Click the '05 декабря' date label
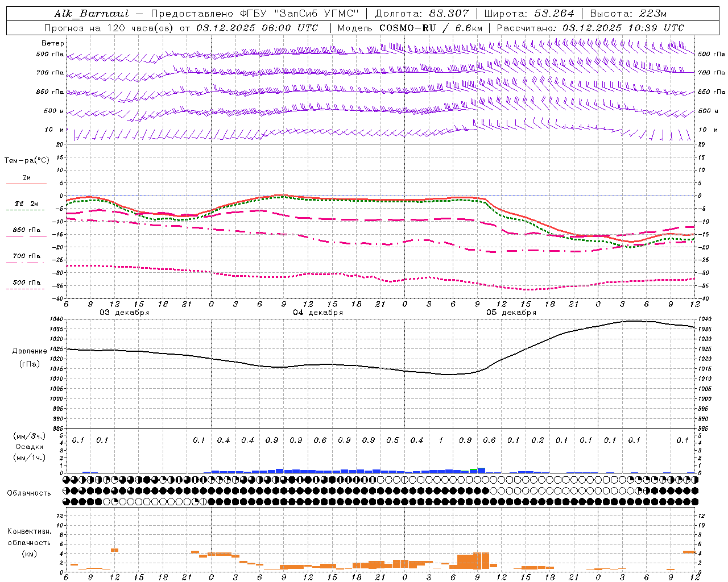This screenshot has width=728, height=582. [x=511, y=313]
